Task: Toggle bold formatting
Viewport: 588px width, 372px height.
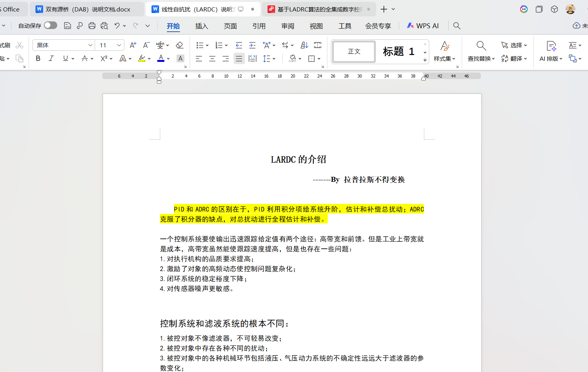Action: tap(38, 58)
